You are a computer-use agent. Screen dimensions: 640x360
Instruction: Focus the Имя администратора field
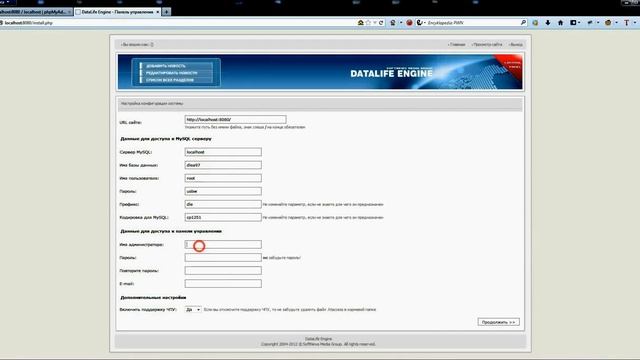(x=223, y=244)
